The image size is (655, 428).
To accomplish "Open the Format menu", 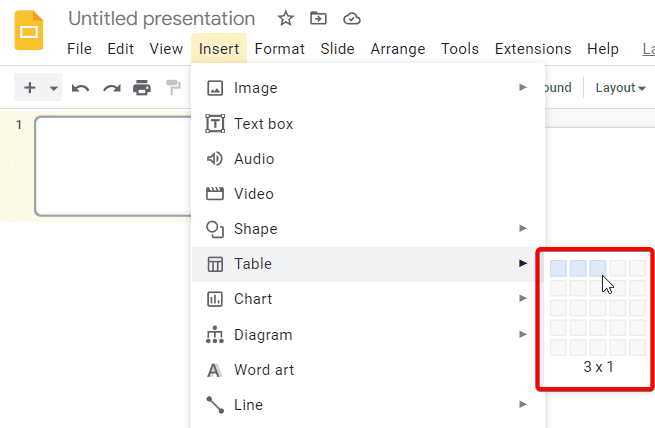I will (x=279, y=49).
